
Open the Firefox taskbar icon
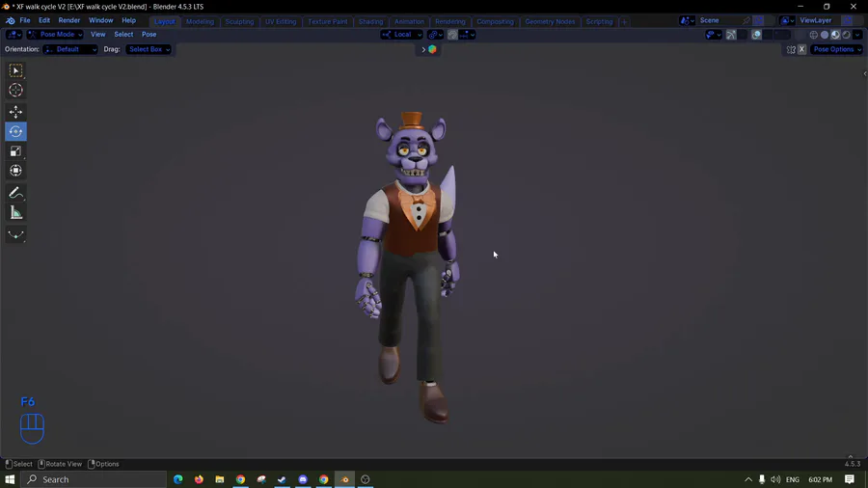coord(199,479)
